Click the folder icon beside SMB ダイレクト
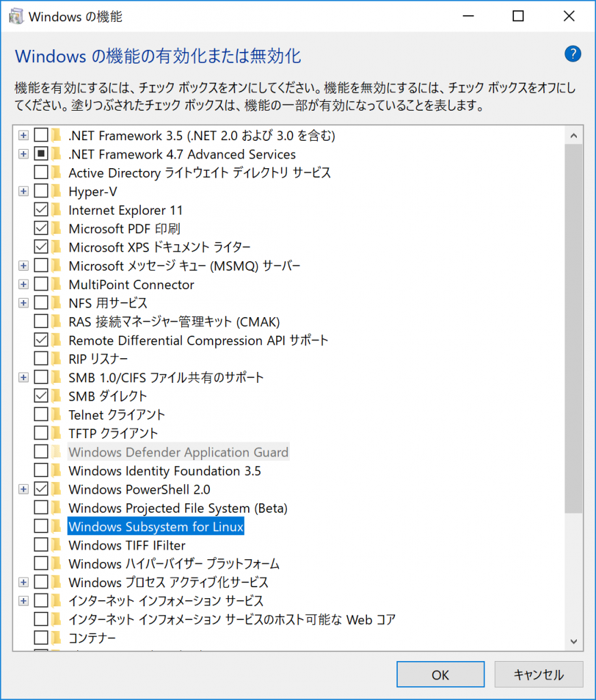 pyautogui.click(x=56, y=396)
